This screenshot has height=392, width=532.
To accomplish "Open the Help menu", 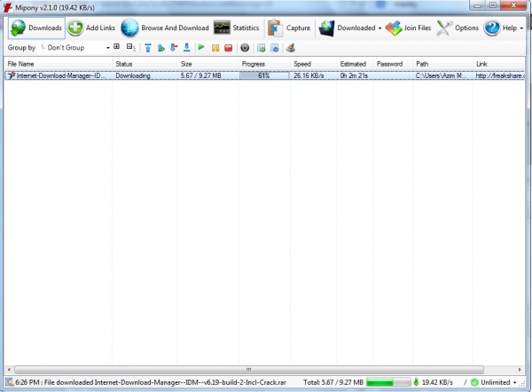I will click(504, 27).
